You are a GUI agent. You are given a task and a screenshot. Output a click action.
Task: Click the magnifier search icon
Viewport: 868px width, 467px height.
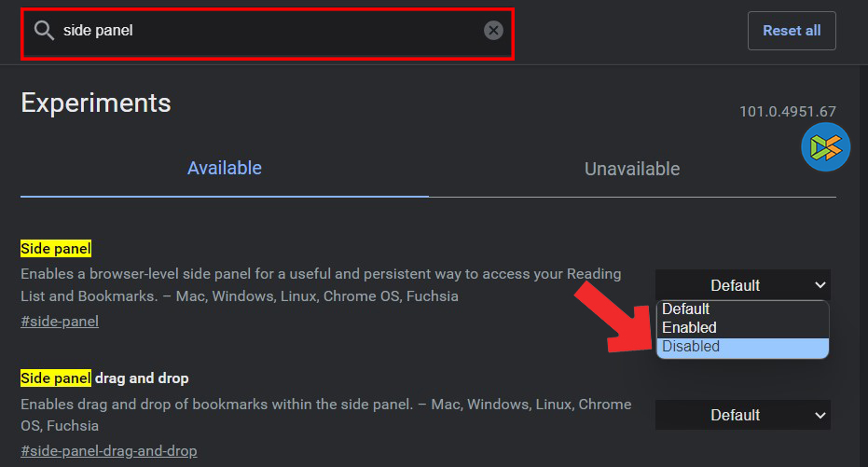pos(44,31)
